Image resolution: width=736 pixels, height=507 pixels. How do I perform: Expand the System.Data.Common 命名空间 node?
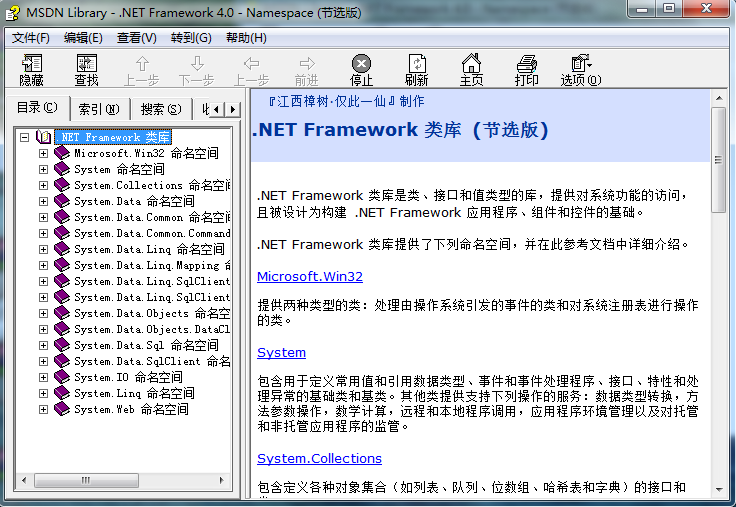pyautogui.click(x=43, y=217)
